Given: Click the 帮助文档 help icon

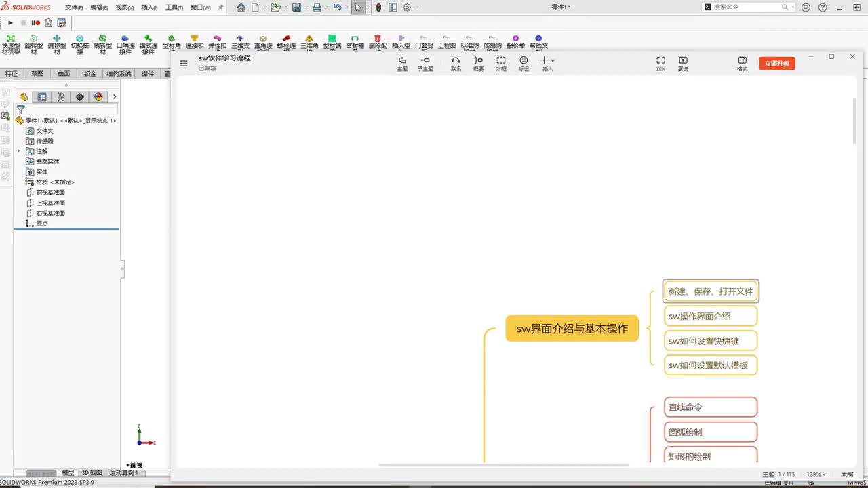Looking at the screenshot, I should point(538,39).
